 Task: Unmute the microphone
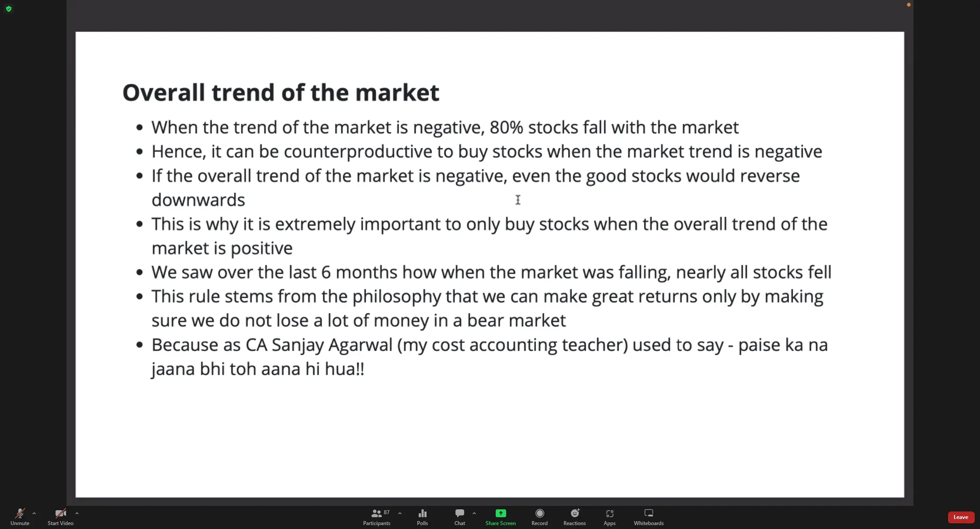[x=20, y=516]
